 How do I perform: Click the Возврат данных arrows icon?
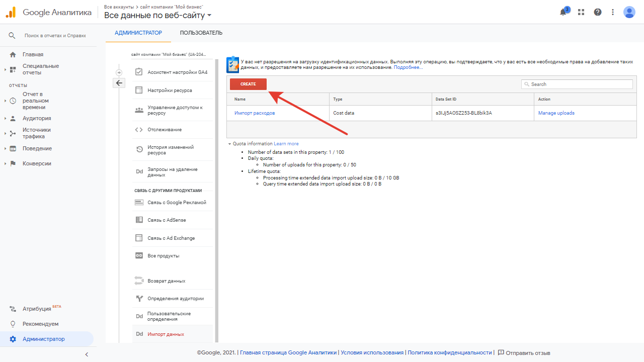tap(139, 281)
